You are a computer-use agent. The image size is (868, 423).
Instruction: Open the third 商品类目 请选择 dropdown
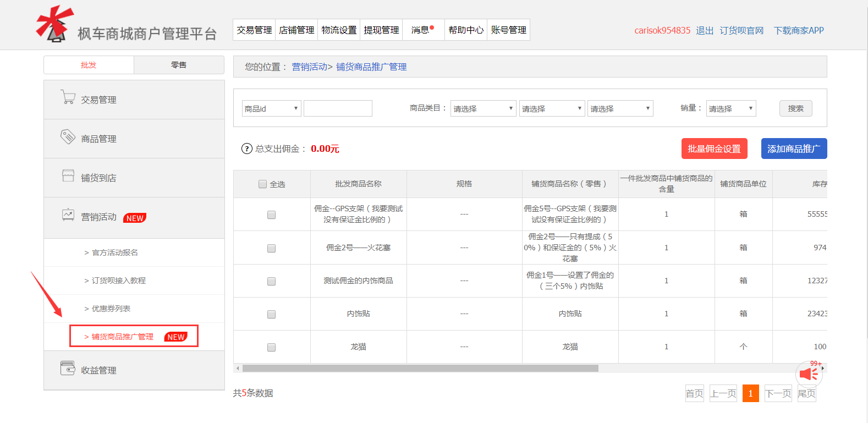click(620, 108)
